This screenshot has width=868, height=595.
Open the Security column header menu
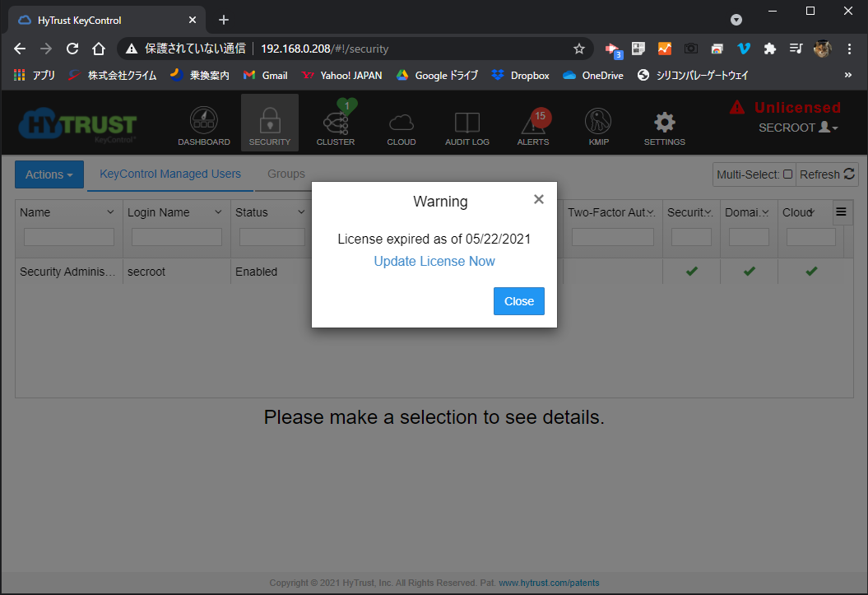tap(708, 212)
